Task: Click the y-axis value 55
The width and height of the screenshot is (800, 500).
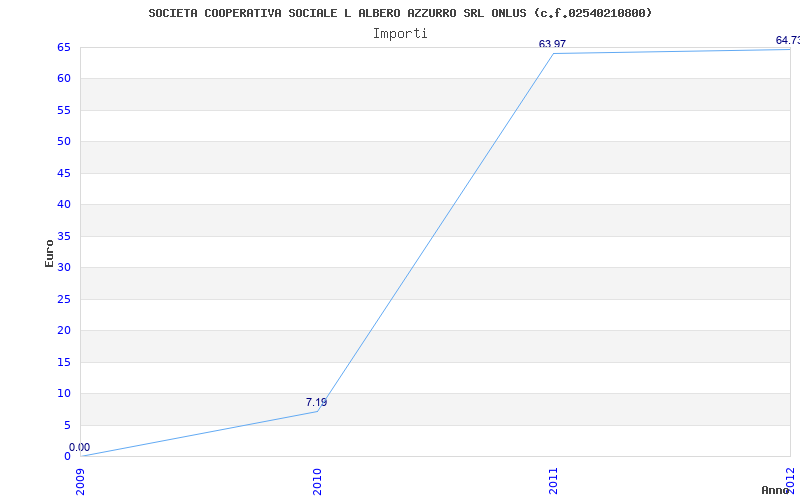Action: [x=64, y=110]
